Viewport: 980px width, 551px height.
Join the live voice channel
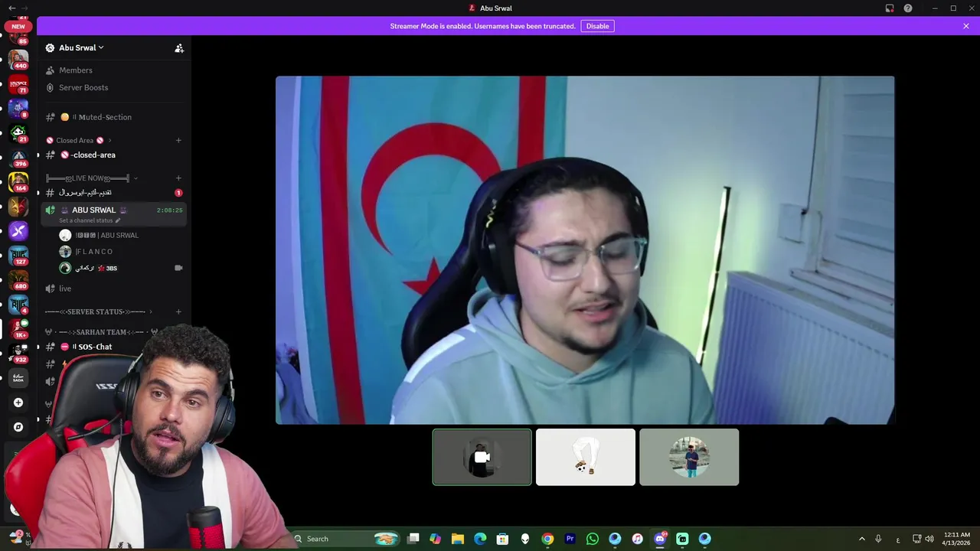coord(113,289)
